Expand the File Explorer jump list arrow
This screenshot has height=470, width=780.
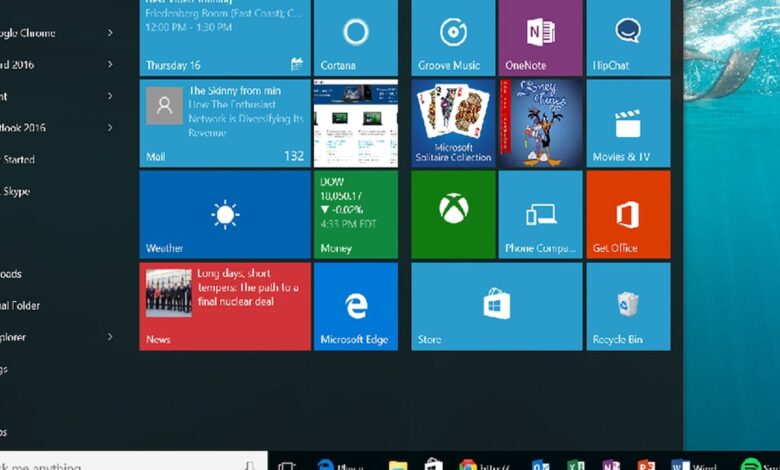pyautogui.click(x=110, y=337)
